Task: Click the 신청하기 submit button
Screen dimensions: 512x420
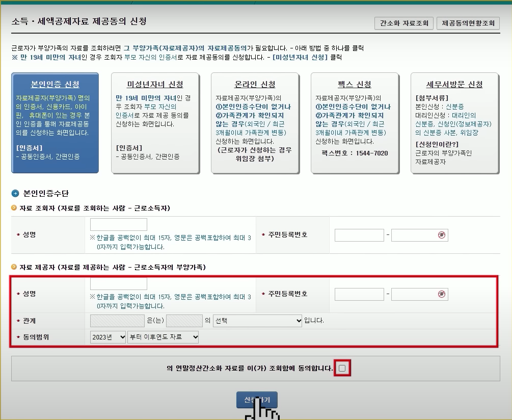Action: (257, 400)
